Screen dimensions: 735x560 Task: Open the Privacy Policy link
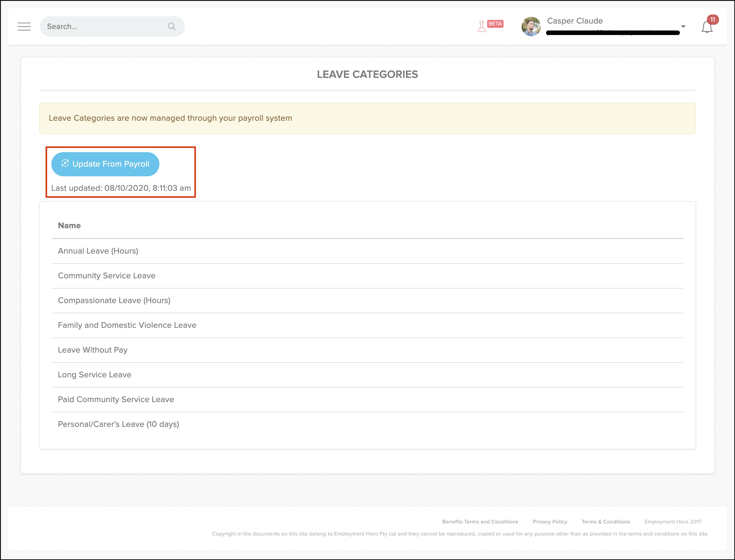(550, 522)
